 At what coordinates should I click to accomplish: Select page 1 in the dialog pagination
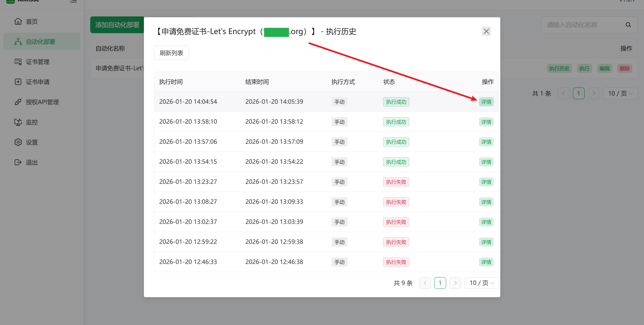pos(440,283)
